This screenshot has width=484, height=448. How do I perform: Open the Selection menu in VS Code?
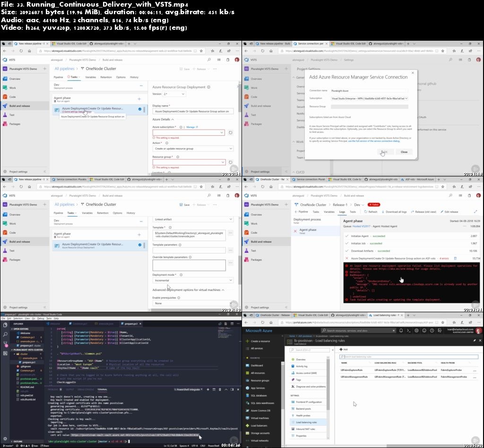[17, 318]
